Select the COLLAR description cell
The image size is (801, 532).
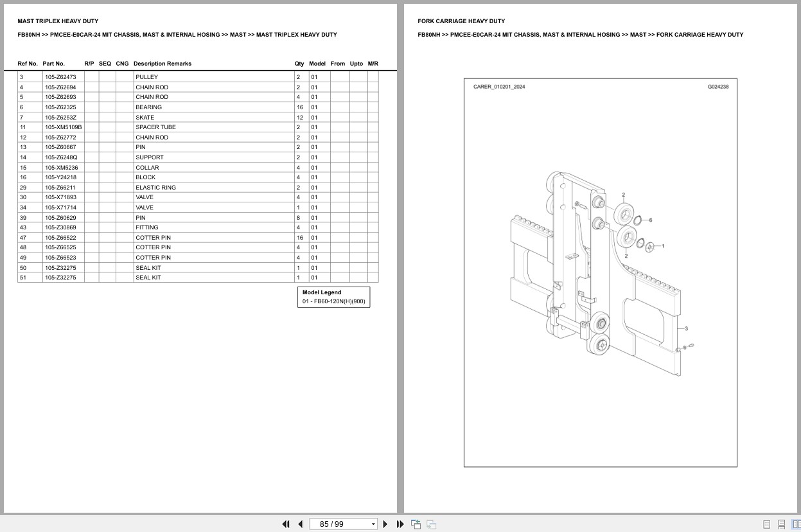pyautogui.click(x=214, y=168)
